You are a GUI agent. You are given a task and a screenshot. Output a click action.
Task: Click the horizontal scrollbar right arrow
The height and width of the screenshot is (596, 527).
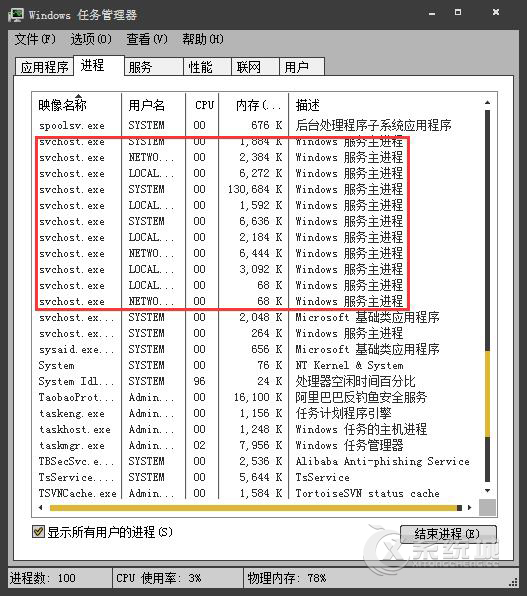[x=470, y=507]
